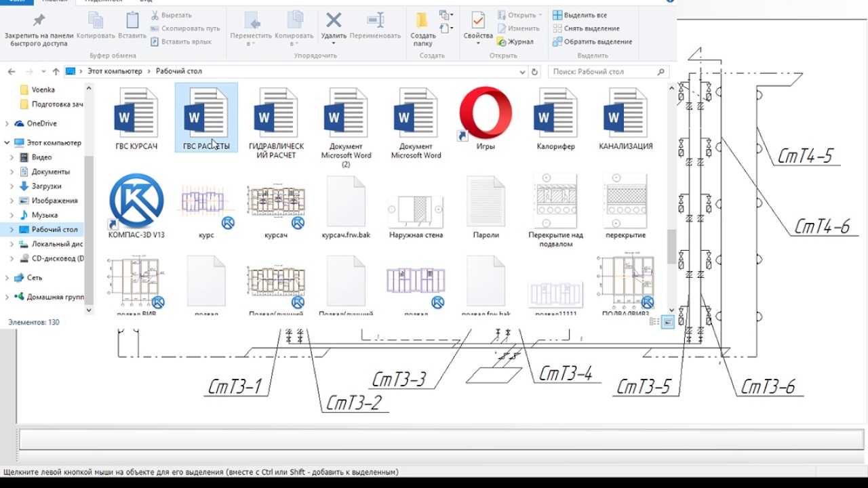Select Voenka folder in navigation pane
Image resolution: width=868 pixels, height=488 pixels.
click(x=43, y=89)
